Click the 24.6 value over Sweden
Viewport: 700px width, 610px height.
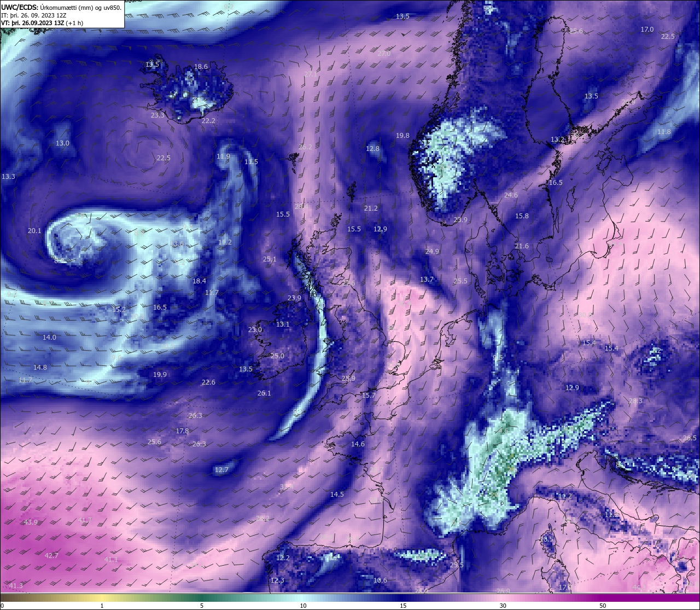click(511, 195)
